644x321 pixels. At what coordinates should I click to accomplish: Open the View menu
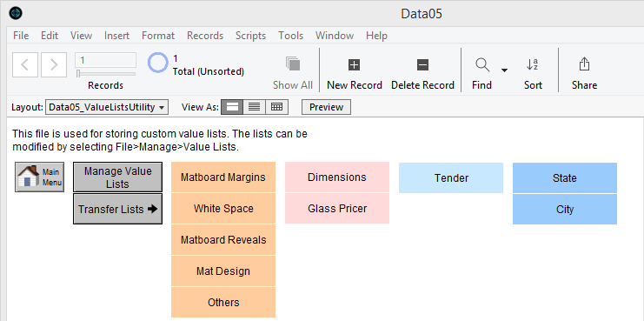[x=82, y=36]
